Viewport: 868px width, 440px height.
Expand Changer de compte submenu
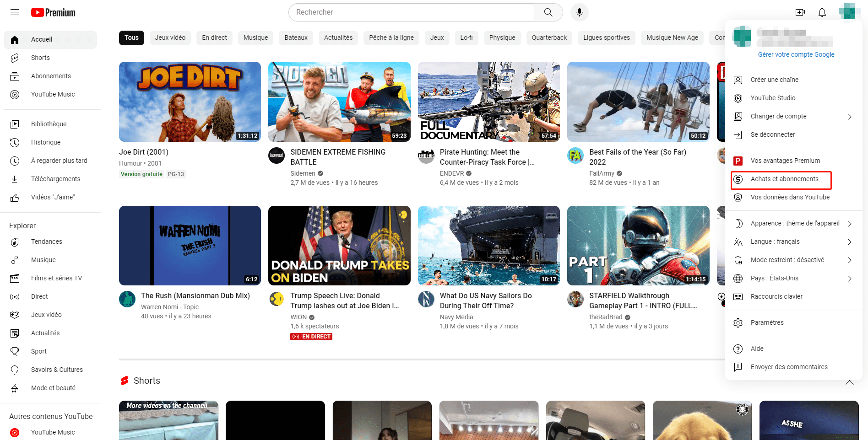pyautogui.click(x=794, y=116)
